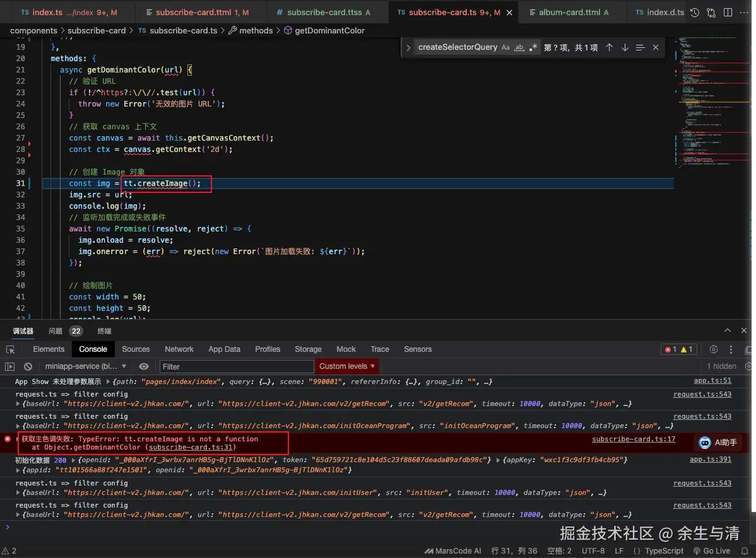Expand the replace toggle chevron in find widget
Screen dimensions: 756x558
(408, 47)
